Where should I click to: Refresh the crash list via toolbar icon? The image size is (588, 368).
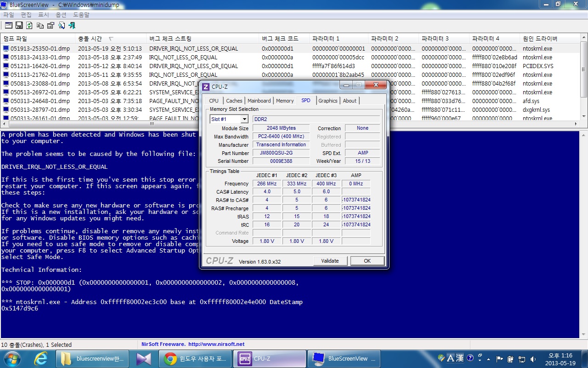click(x=29, y=25)
